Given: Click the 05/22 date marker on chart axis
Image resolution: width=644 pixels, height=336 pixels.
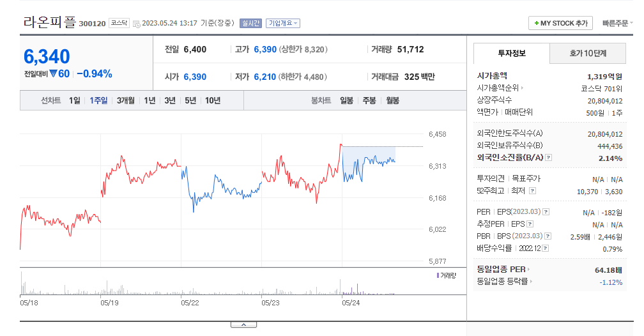Looking at the screenshot, I should click(190, 303).
